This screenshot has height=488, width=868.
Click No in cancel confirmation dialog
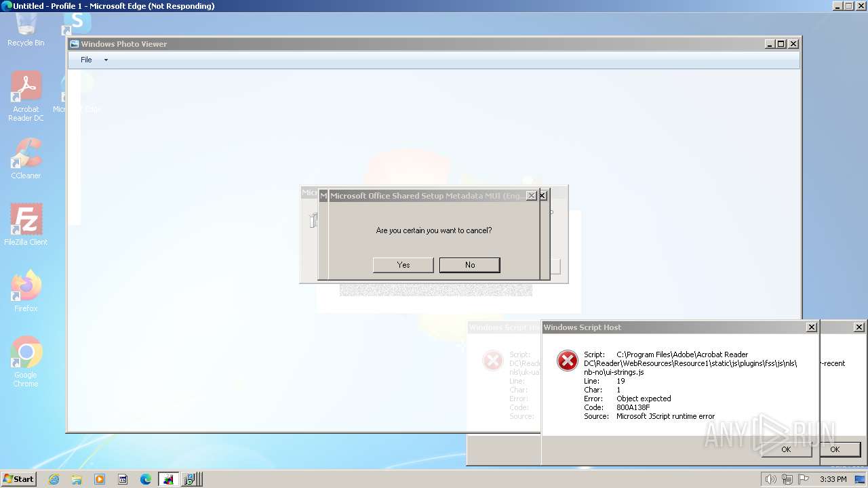pos(470,265)
